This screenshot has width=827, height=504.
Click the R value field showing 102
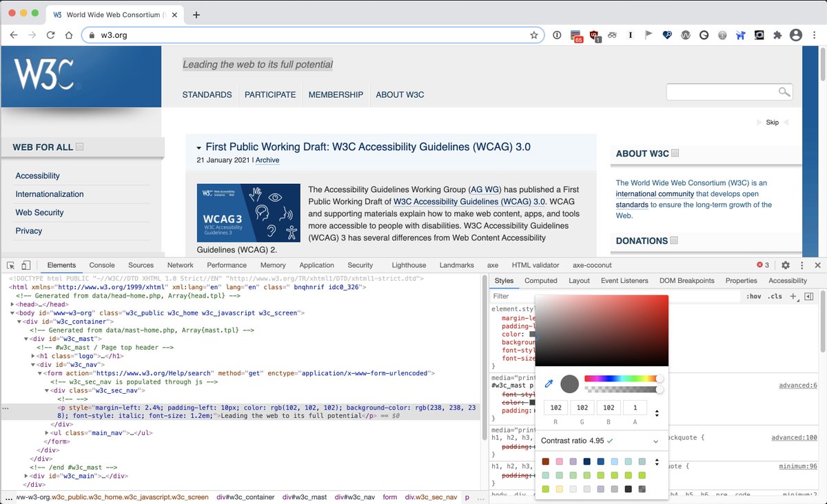556,408
